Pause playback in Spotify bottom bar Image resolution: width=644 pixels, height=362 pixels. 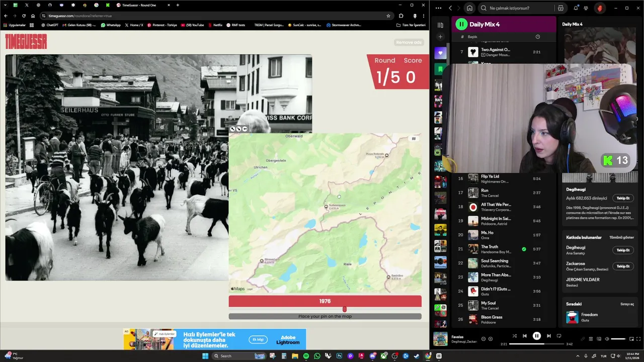(x=537, y=336)
